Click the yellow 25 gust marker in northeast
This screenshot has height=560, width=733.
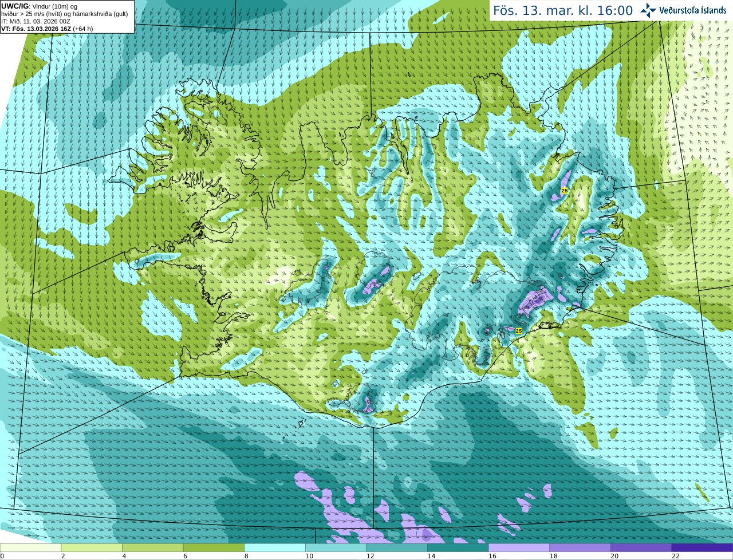(x=564, y=190)
